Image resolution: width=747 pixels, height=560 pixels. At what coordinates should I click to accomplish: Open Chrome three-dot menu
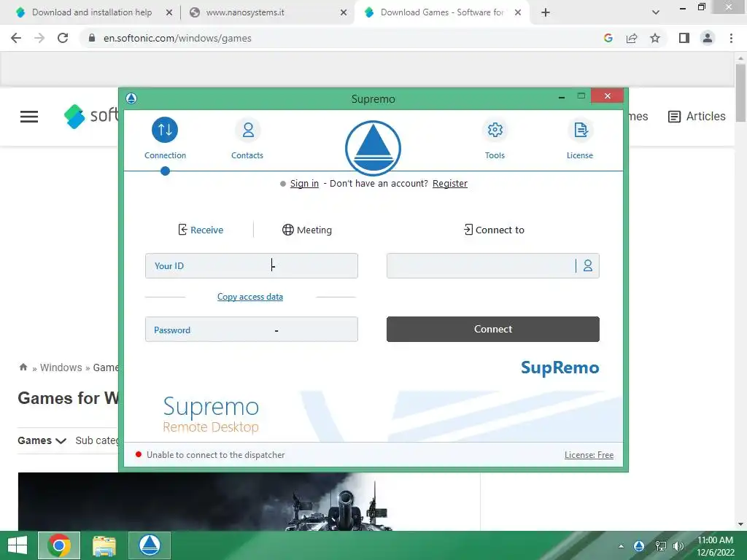click(x=731, y=38)
